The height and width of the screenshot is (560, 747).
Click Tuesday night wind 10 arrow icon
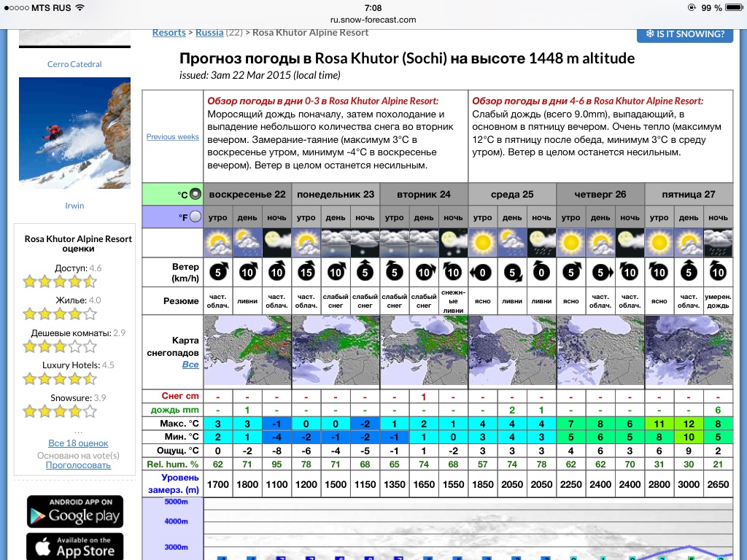click(x=452, y=271)
